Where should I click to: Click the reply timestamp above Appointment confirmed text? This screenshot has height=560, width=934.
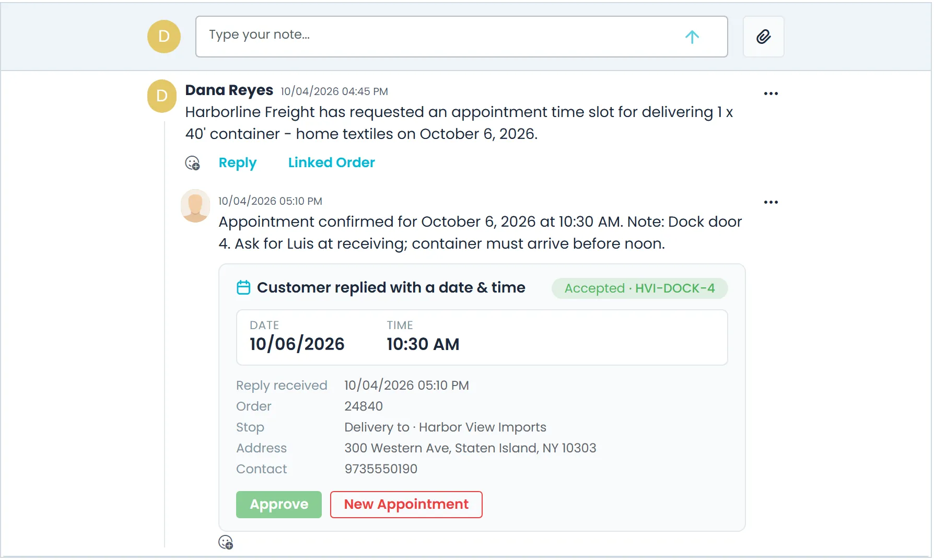[270, 201]
